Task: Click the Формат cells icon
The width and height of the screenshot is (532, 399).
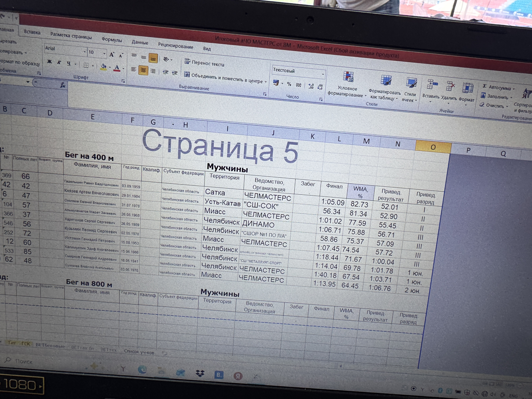Action: tap(468, 88)
